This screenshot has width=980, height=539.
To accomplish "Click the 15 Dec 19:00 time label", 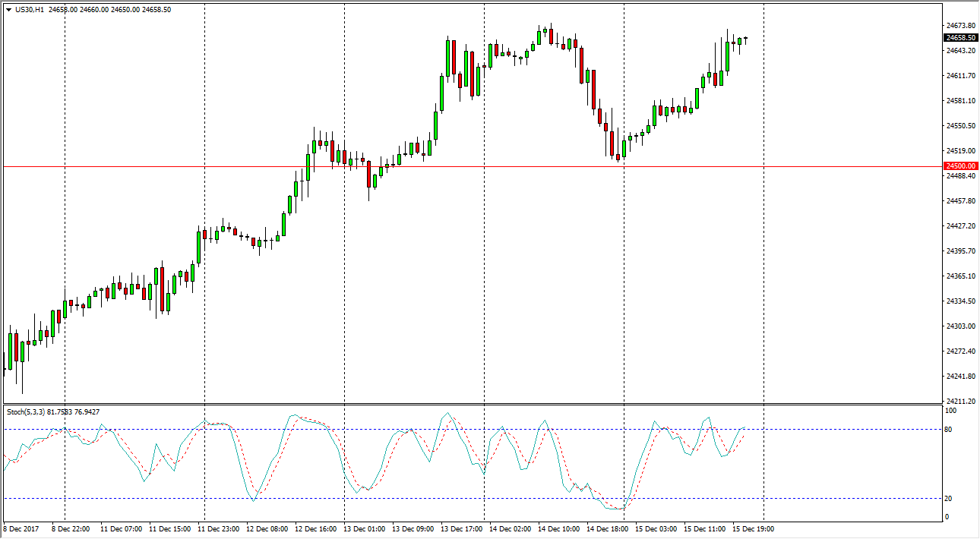I will [753, 528].
